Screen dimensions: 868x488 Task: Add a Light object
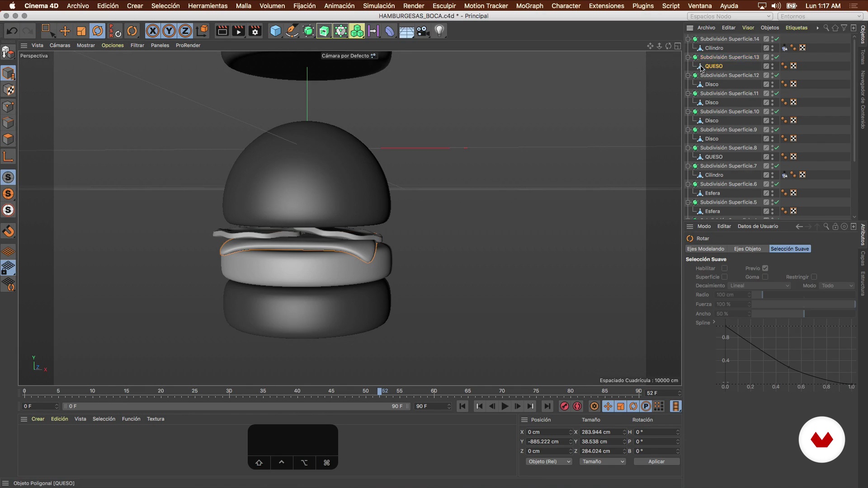point(439,31)
